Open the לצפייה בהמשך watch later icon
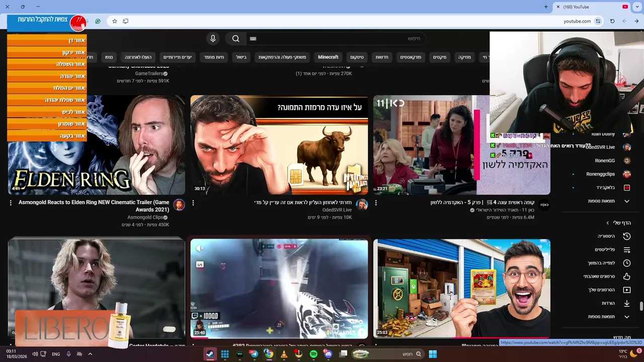Image resolution: width=644 pixels, height=362 pixels. 627,263
